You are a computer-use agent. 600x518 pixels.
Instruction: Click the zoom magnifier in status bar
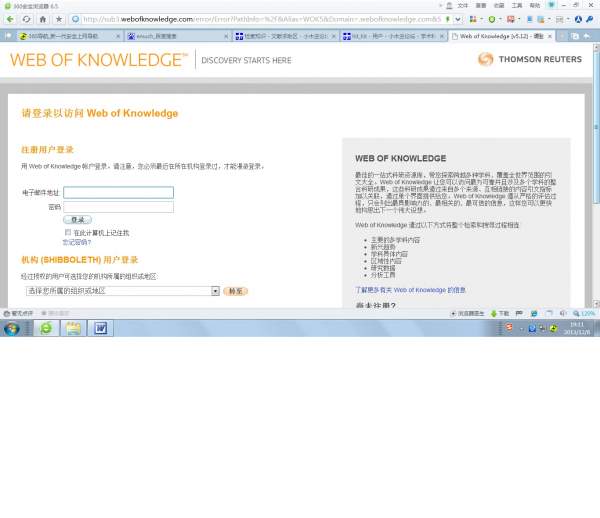(576, 313)
